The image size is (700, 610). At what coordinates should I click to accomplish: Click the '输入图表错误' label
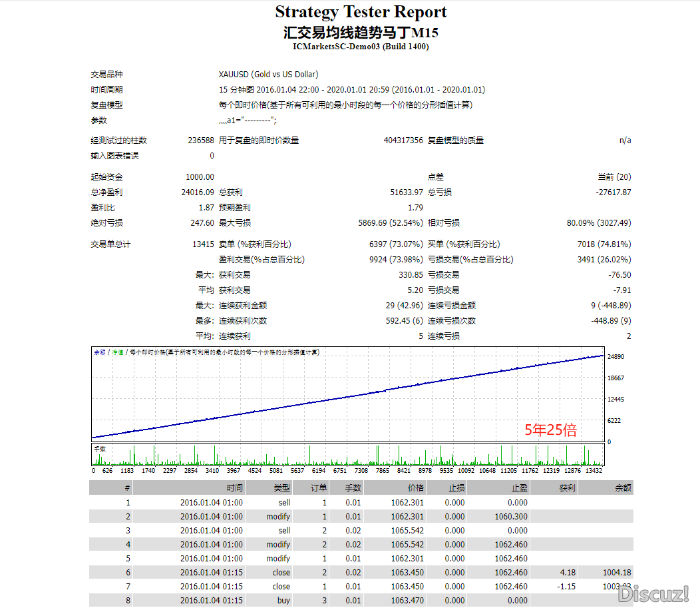pos(114,156)
